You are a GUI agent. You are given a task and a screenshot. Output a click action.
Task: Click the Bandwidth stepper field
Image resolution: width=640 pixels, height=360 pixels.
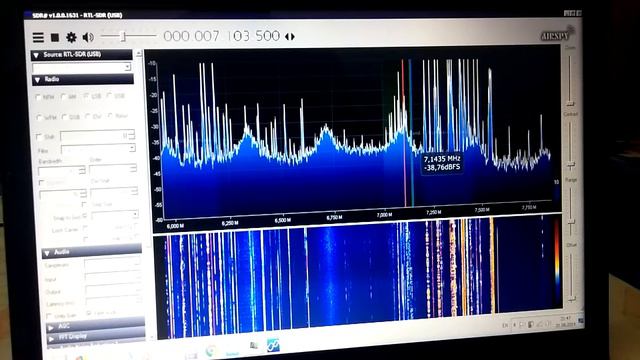click(62, 171)
